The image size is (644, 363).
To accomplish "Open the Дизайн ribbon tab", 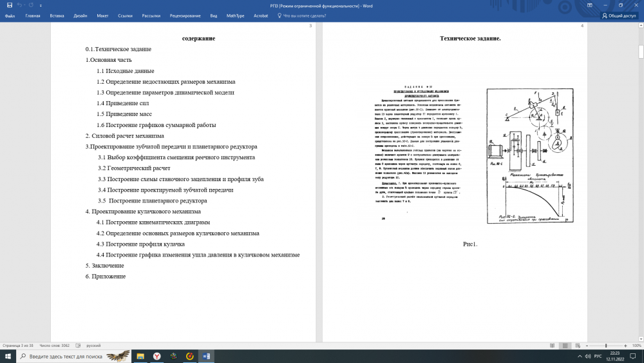I will (x=80, y=15).
